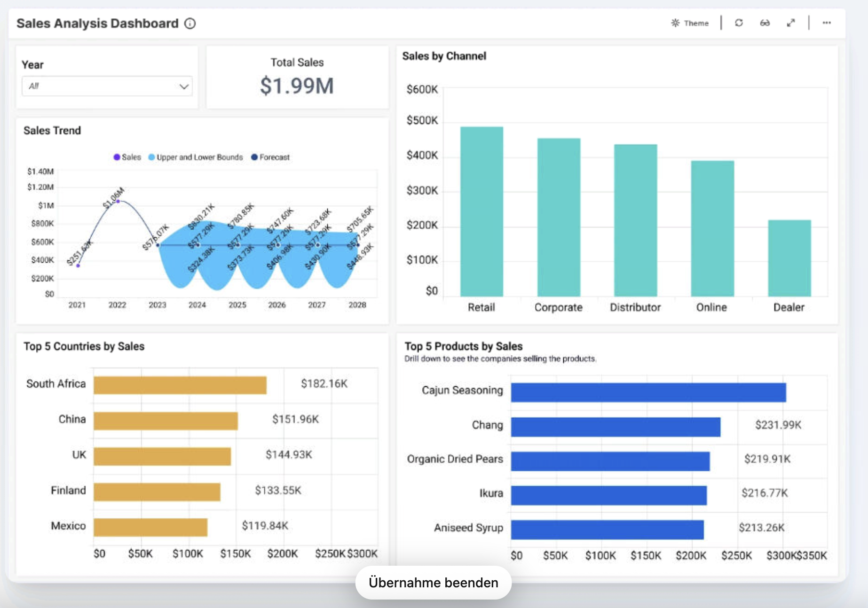
Task: Click the South Africa country label
Action: tap(56, 384)
